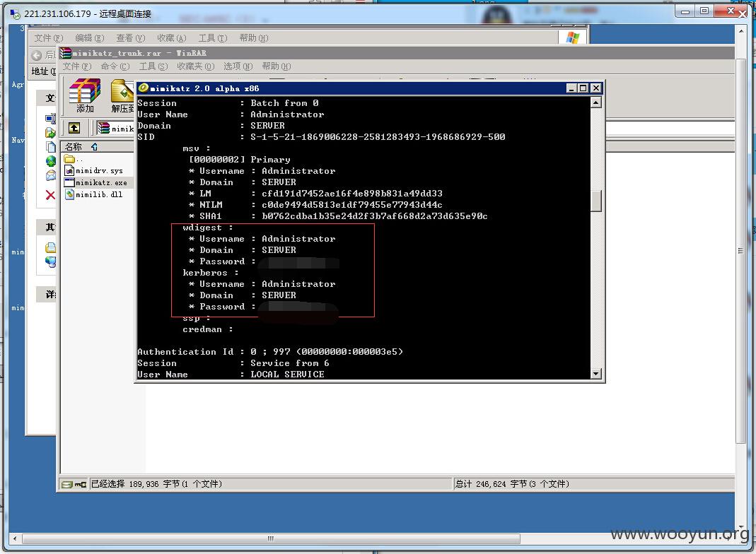The width and height of the screenshot is (756, 554).
Task: Open WinRAR 工具(S) menu
Action: (x=153, y=66)
